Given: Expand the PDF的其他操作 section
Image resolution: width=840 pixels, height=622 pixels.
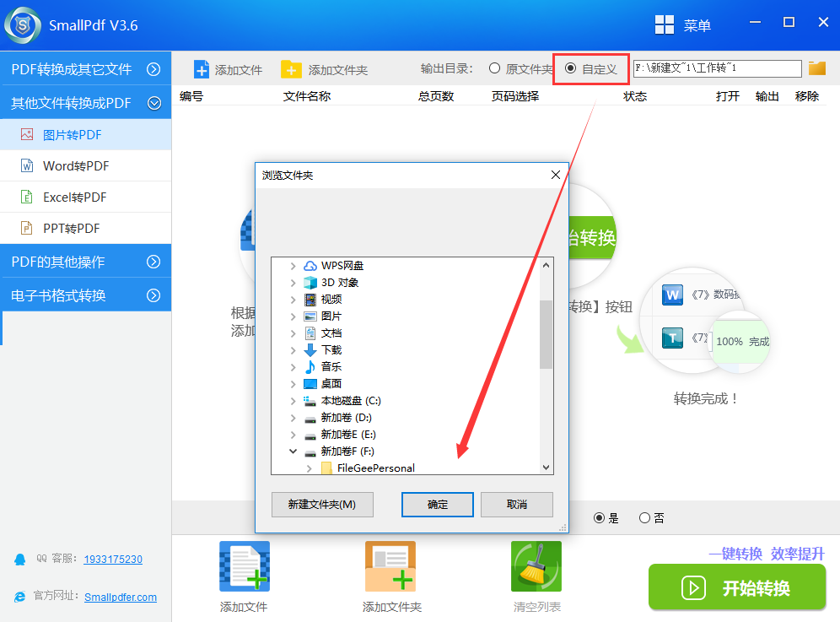Looking at the screenshot, I should pos(153,262).
